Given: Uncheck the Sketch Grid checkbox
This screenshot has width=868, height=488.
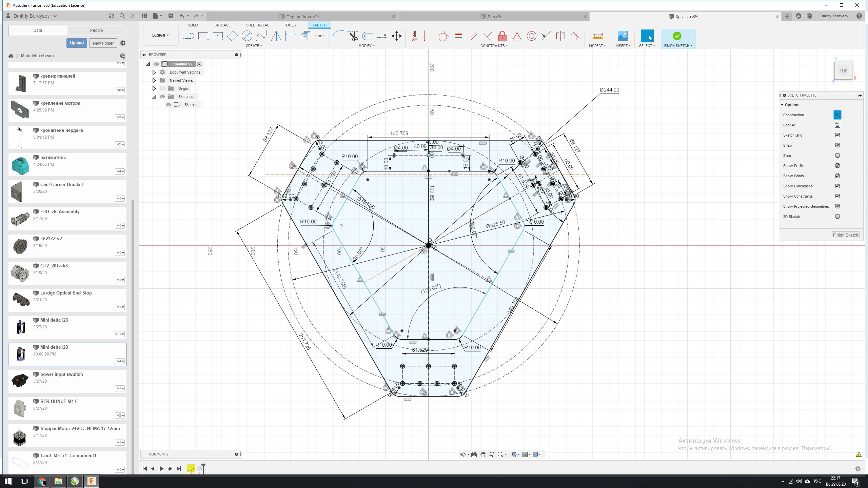Looking at the screenshot, I should click(837, 135).
